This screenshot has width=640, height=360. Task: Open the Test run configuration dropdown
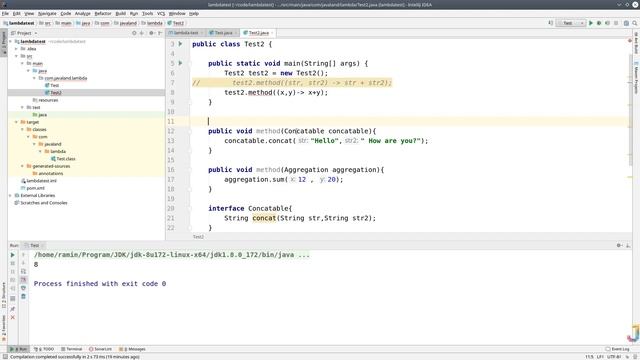570,23
